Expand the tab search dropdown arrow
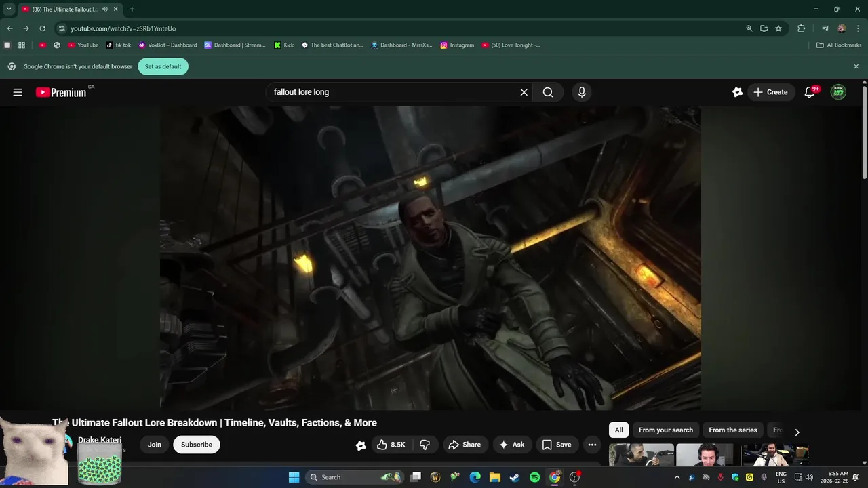The image size is (868, 488). click(x=9, y=9)
